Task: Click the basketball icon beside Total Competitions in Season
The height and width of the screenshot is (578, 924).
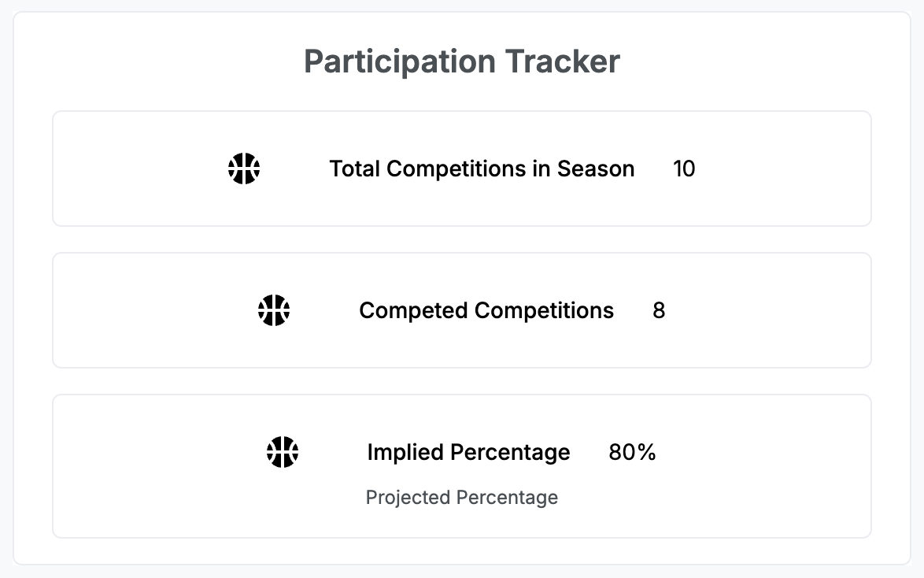Action: 244,169
